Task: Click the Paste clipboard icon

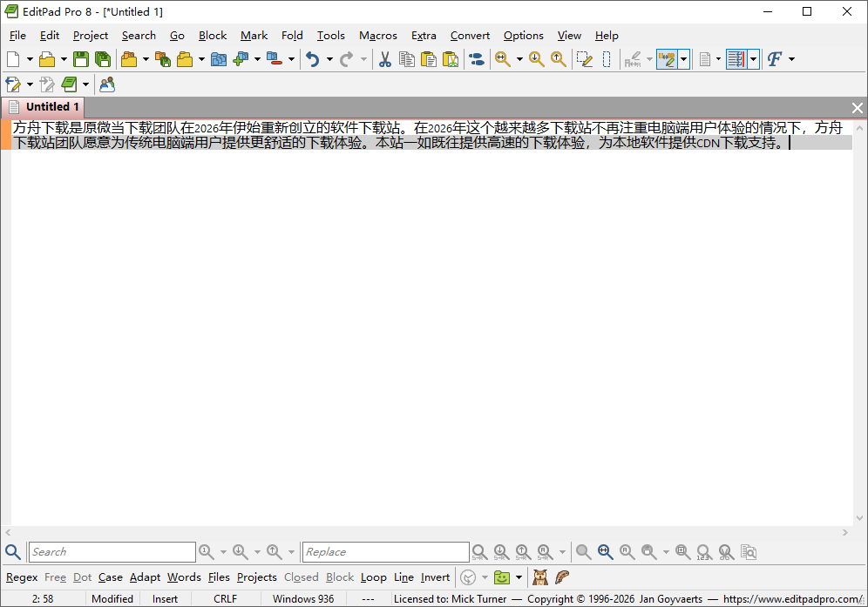Action: pyautogui.click(x=429, y=59)
